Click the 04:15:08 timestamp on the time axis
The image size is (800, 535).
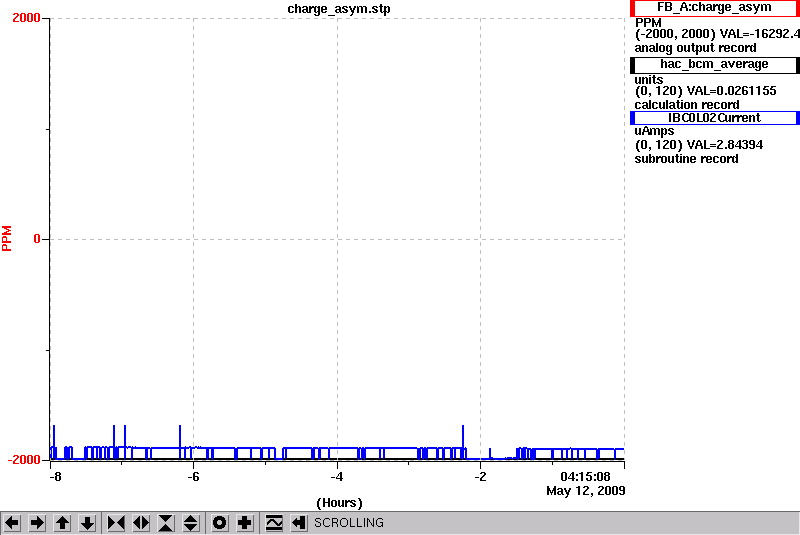click(x=585, y=477)
